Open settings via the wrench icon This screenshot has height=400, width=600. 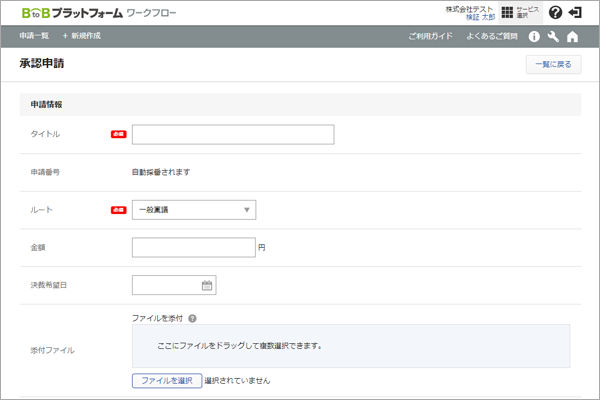tap(553, 36)
